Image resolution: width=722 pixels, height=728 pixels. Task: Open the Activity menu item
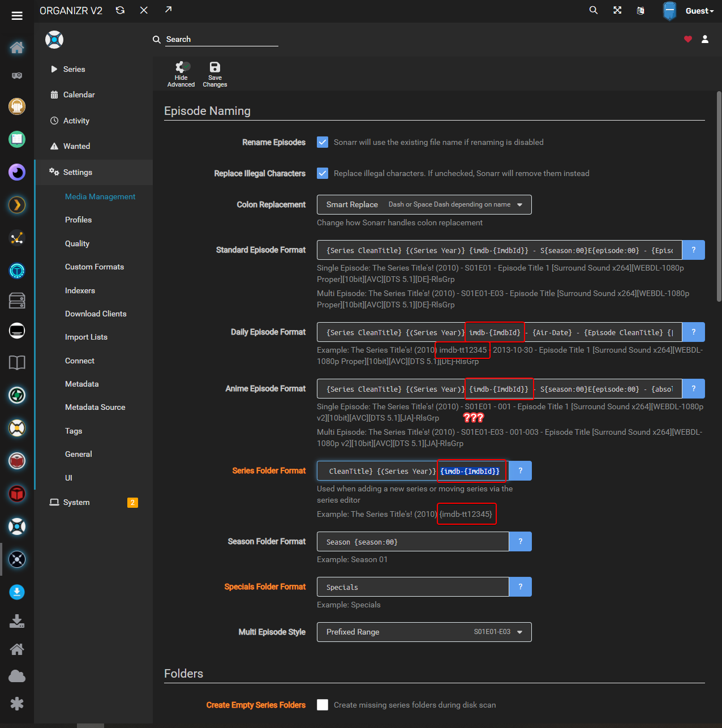93,121
